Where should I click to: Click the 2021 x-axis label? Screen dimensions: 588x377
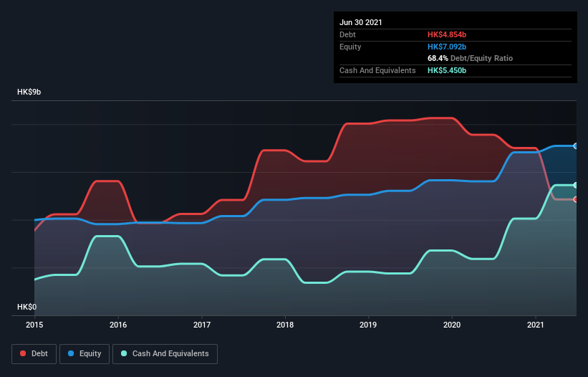(536, 325)
